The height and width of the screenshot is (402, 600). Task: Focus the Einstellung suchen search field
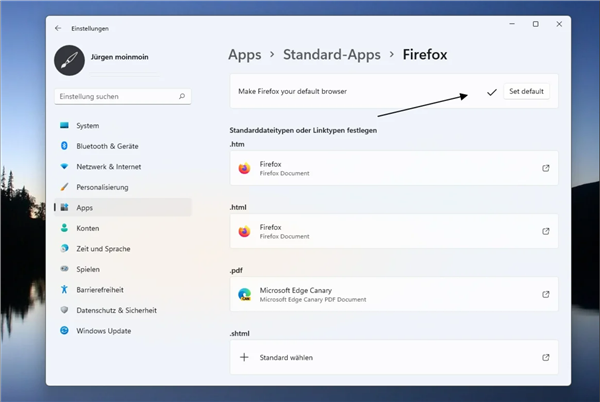click(115, 97)
